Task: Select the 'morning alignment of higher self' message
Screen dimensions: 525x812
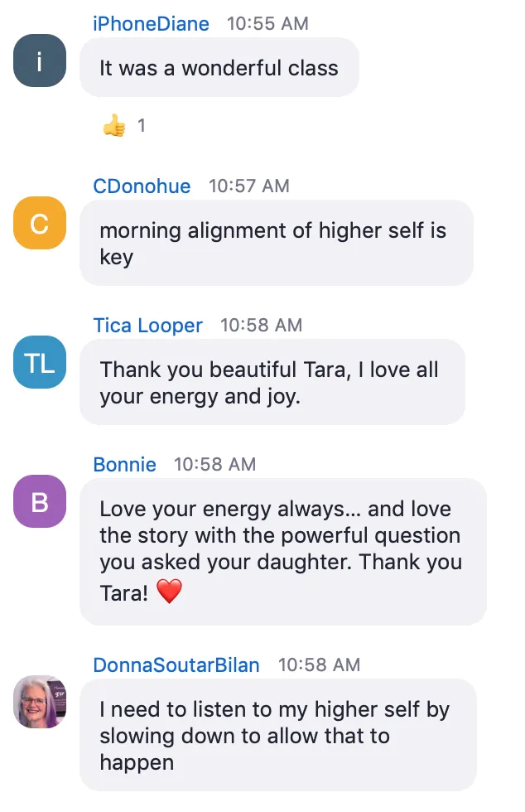Action: tap(277, 243)
